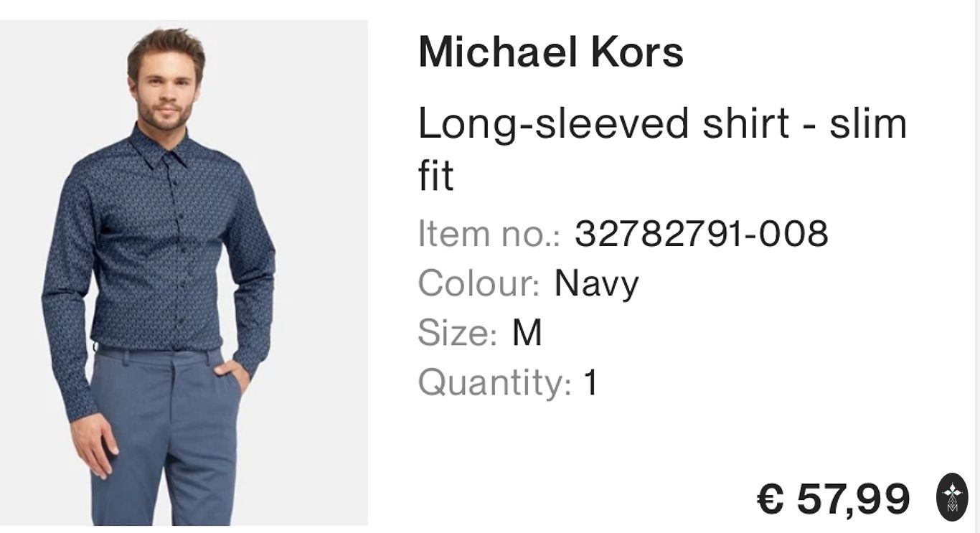
Task: Select the Navy colour value
Action: pyautogui.click(x=596, y=284)
